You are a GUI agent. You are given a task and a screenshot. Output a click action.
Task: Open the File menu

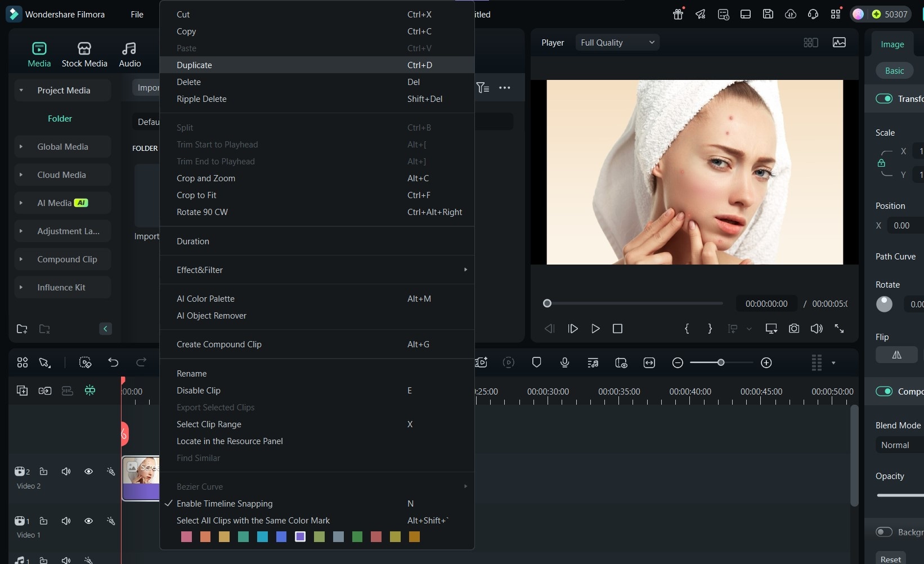click(137, 14)
